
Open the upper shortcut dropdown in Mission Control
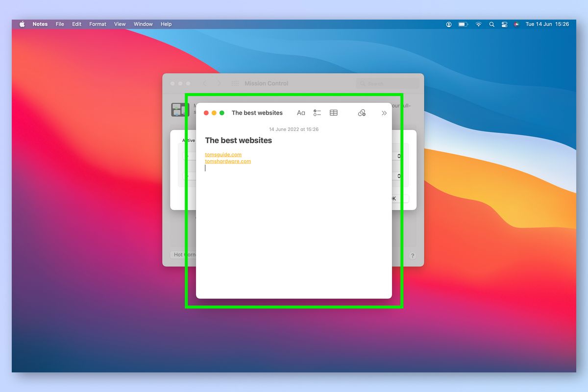398,156
